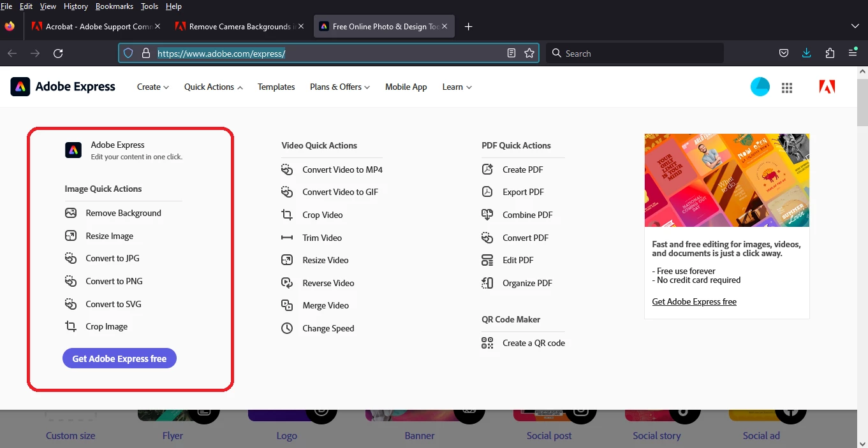Open the History menu
Screen dimensions: 868x448
76,6
